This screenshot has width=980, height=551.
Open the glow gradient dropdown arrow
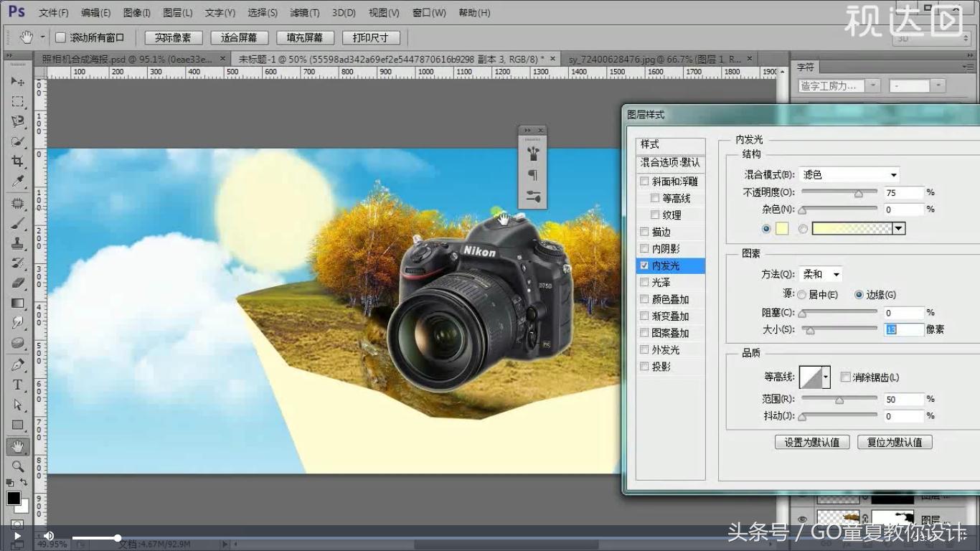899,228
